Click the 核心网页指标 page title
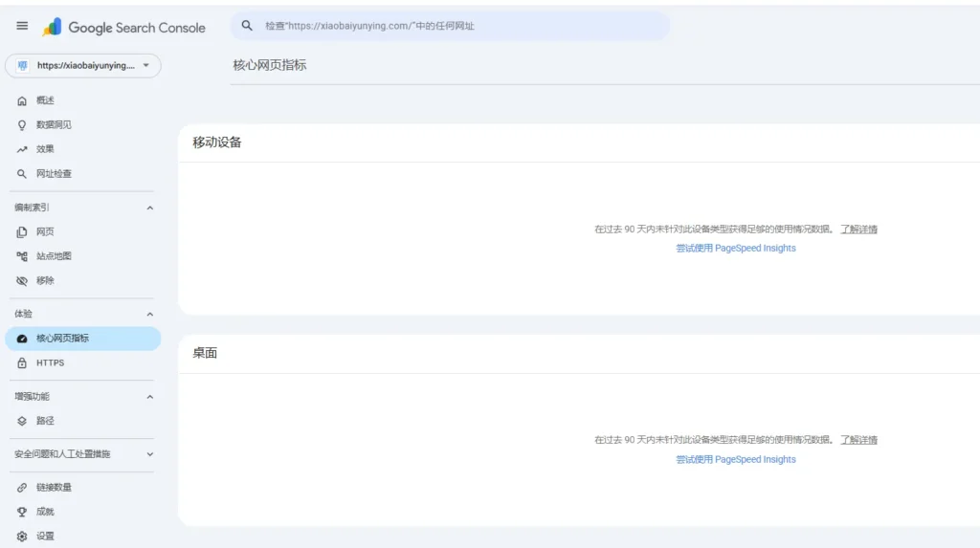Screen dimensions: 980x548 (269, 65)
